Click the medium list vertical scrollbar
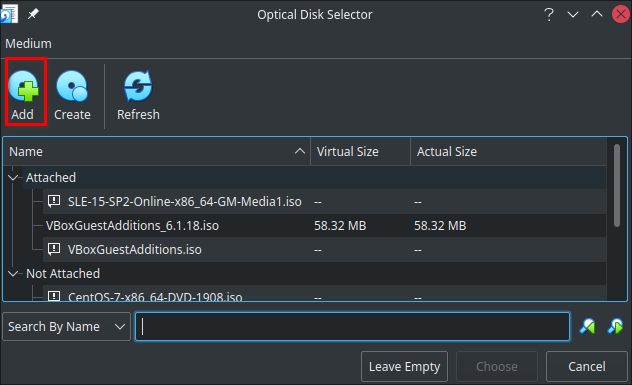Screen dimensions: 632x385 pyautogui.click(x=617, y=185)
